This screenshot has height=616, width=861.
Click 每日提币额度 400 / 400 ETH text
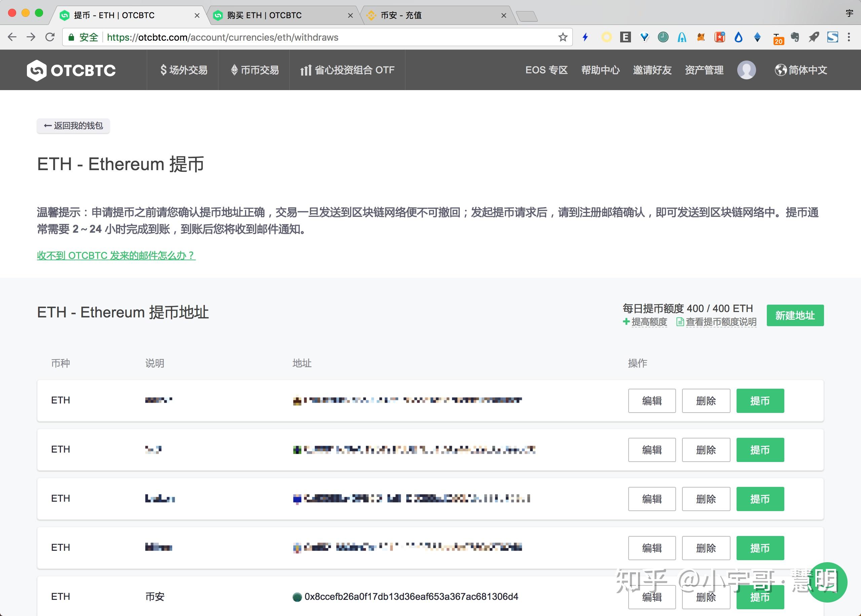688,308
